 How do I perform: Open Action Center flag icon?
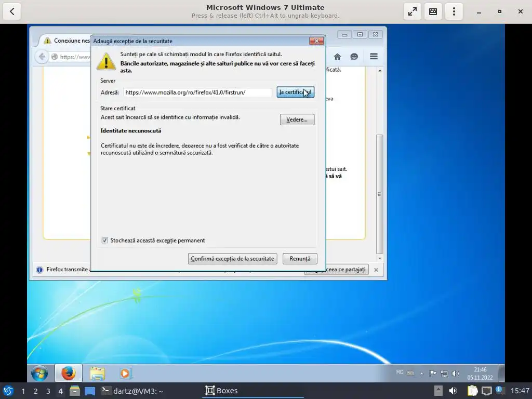tap(433, 373)
